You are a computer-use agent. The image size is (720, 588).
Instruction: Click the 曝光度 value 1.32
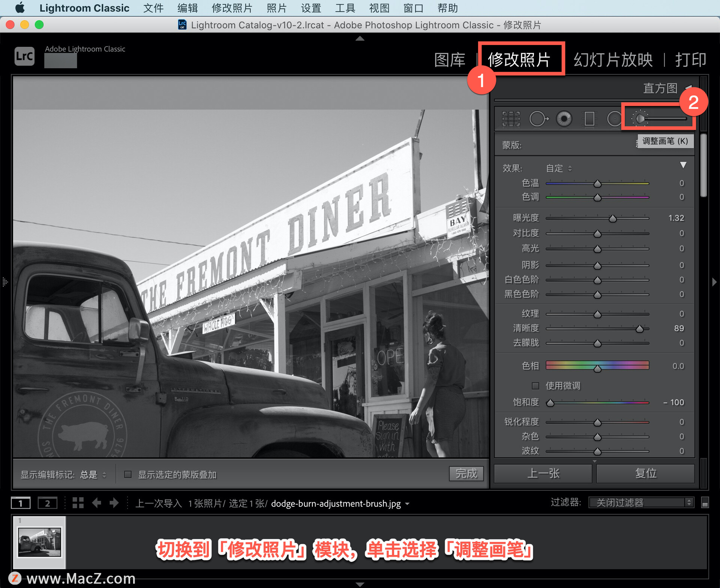(x=676, y=218)
